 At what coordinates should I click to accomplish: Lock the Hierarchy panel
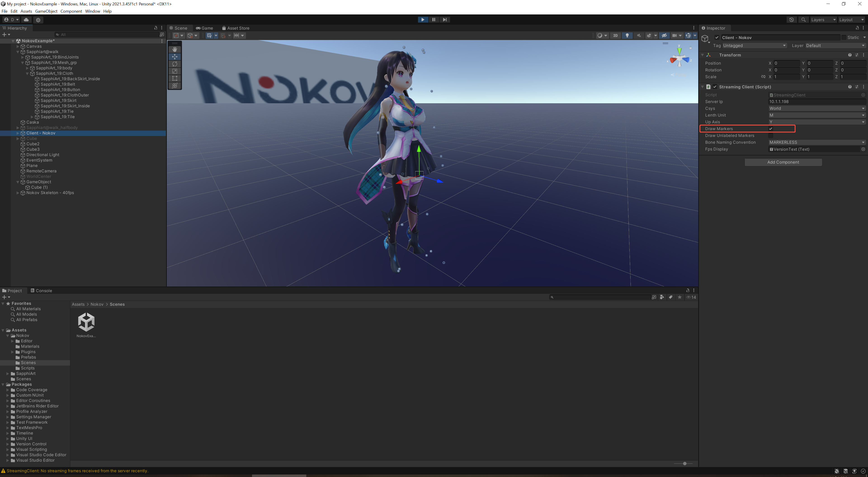(x=156, y=28)
